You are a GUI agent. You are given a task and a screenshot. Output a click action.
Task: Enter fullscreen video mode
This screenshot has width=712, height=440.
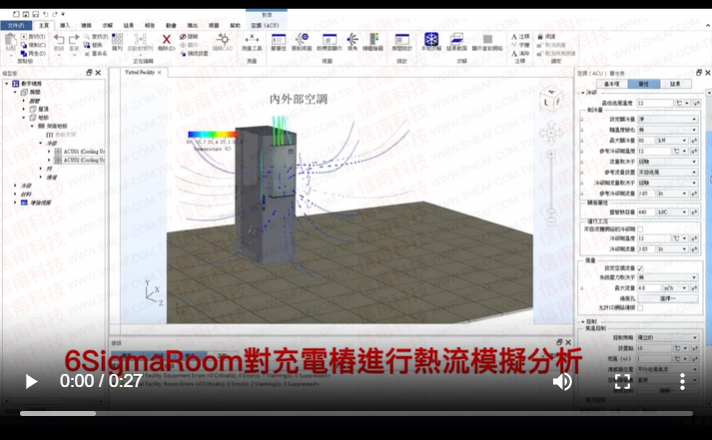[622, 381]
